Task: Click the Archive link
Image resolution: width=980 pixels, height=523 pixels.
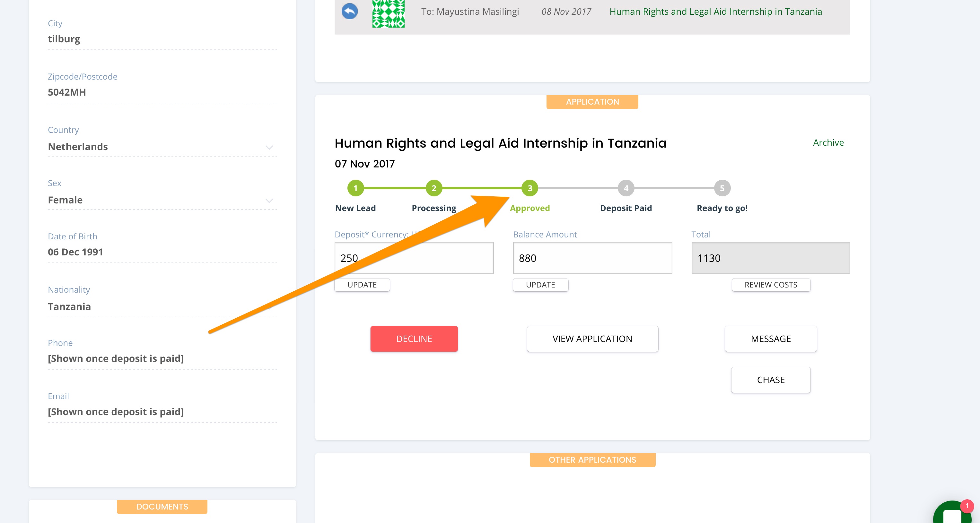Action: (x=828, y=142)
